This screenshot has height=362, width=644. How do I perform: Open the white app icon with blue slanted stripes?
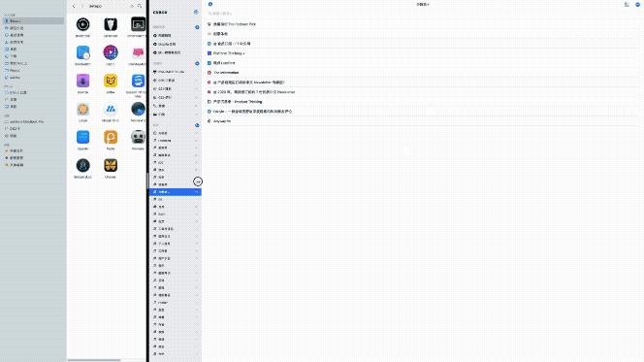click(x=111, y=110)
